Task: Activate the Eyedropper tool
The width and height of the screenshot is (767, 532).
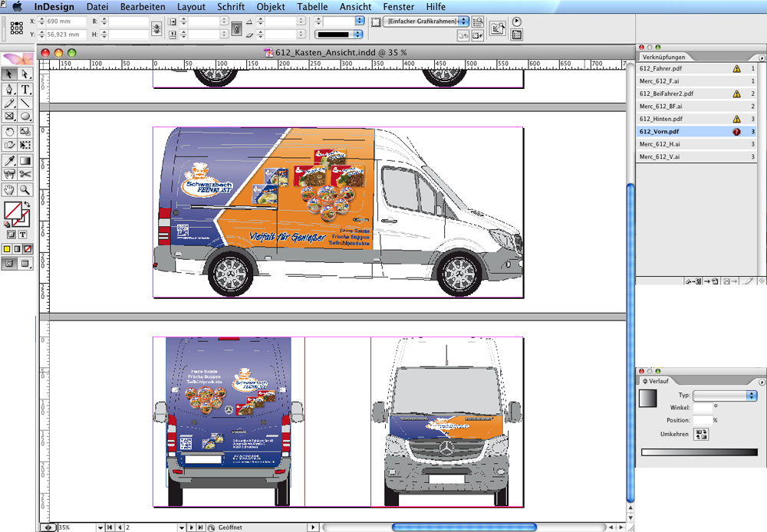Action: [10, 160]
